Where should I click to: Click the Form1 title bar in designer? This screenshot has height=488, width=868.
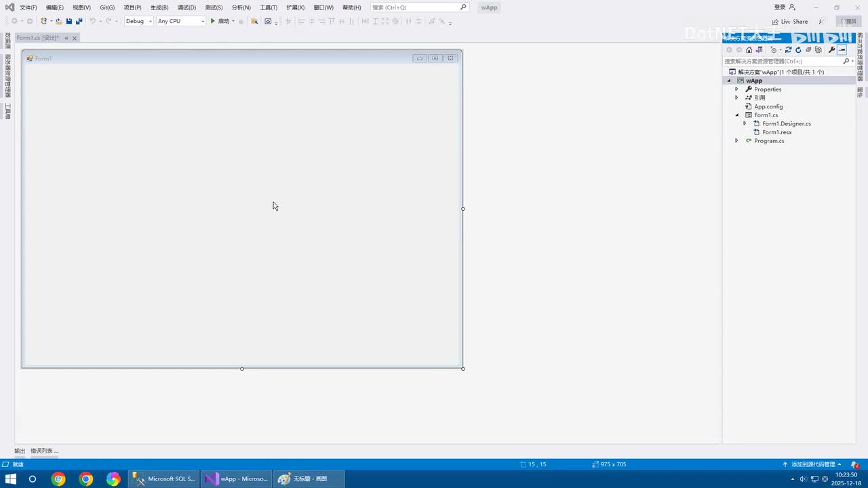(242, 58)
